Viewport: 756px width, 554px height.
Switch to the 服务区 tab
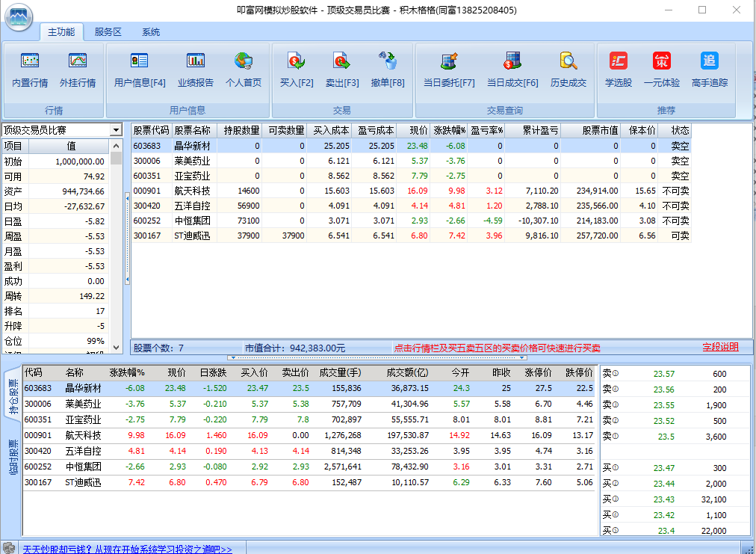108,32
